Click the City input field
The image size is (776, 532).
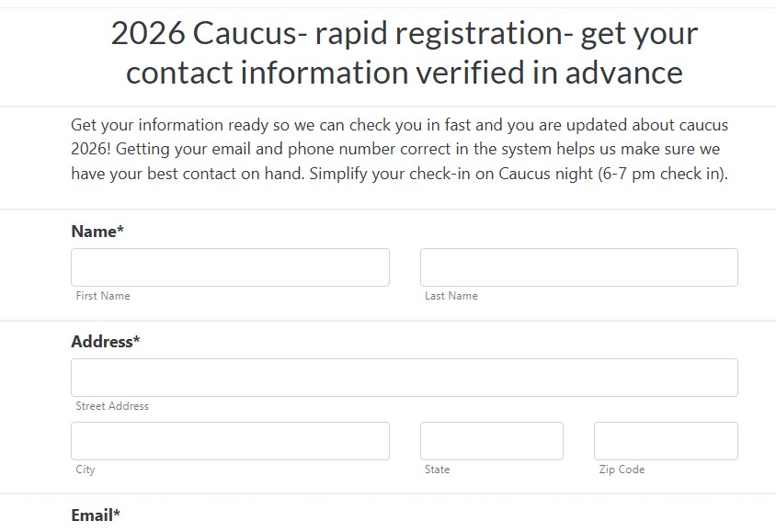(x=229, y=440)
